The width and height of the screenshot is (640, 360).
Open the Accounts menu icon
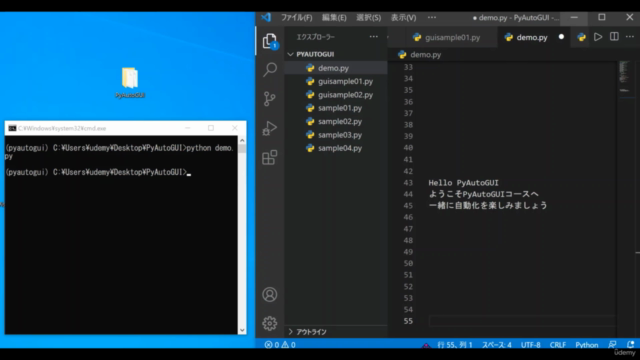click(x=269, y=294)
